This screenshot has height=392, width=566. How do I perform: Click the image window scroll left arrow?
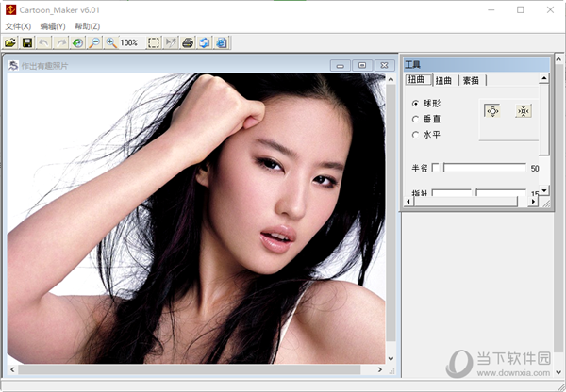(x=12, y=369)
